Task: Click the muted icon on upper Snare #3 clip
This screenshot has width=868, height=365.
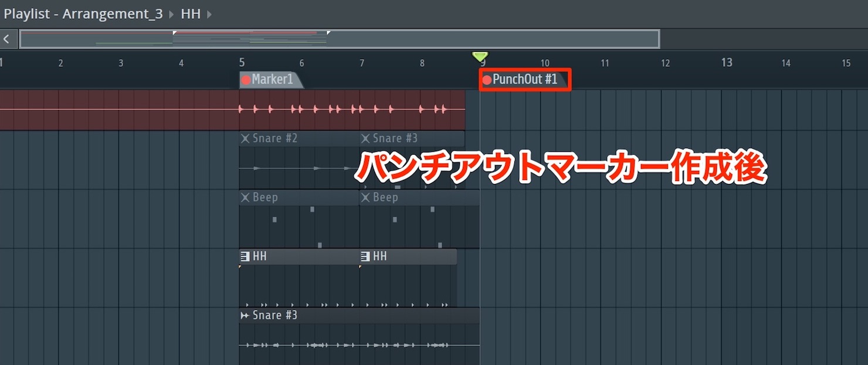Action: pos(365,139)
